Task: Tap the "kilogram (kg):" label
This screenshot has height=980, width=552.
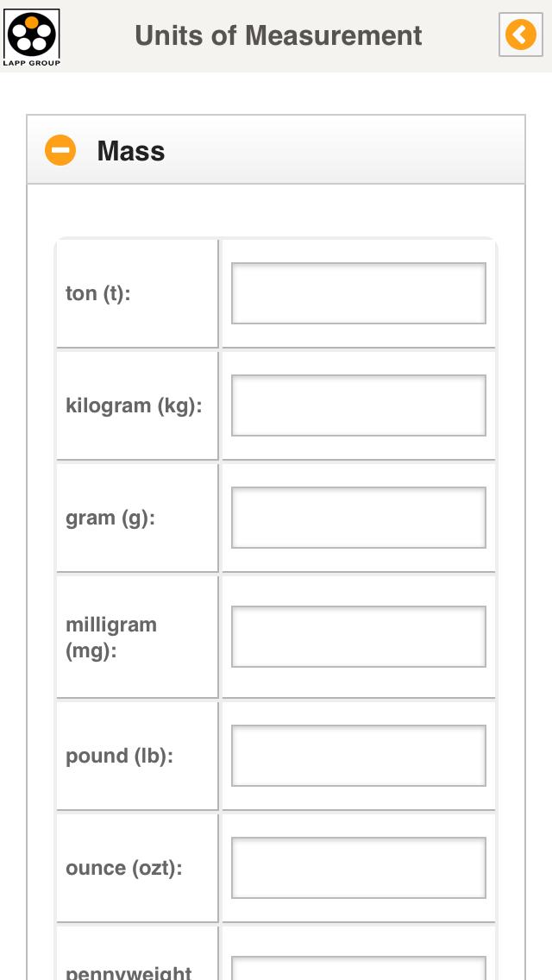Action: (x=134, y=405)
